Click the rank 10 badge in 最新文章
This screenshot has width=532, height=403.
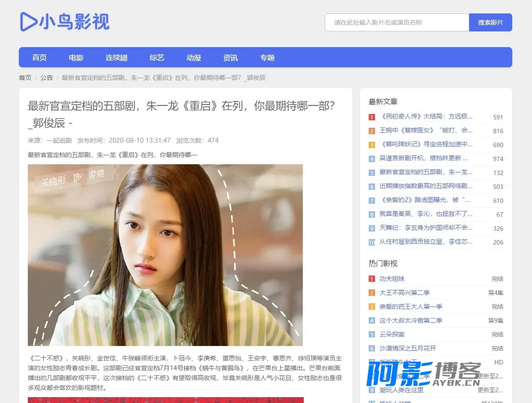(372, 242)
